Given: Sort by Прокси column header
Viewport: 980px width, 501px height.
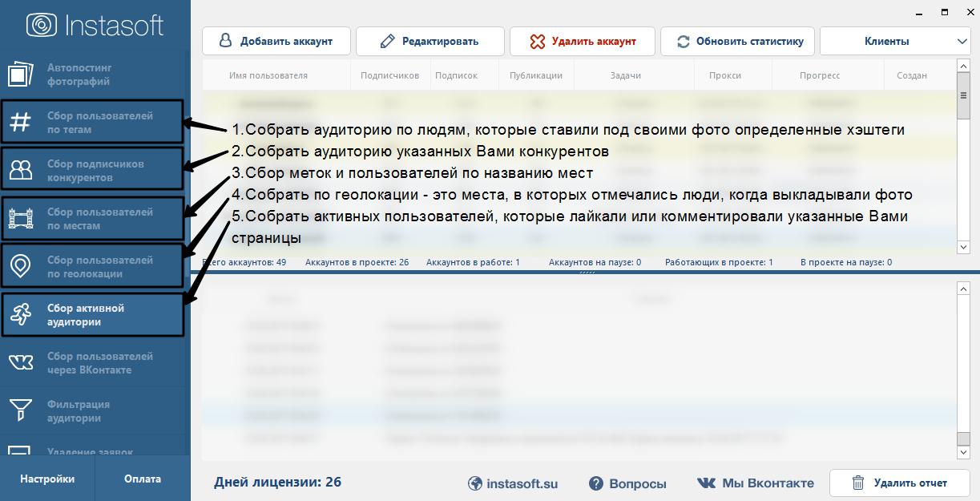Looking at the screenshot, I should point(725,75).
